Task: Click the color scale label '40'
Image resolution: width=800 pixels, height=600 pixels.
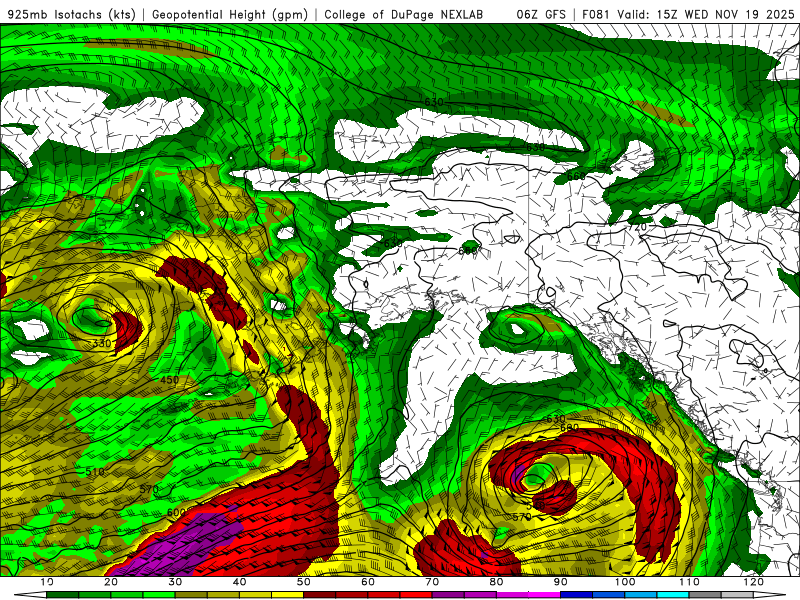Action: pos(239,582)
